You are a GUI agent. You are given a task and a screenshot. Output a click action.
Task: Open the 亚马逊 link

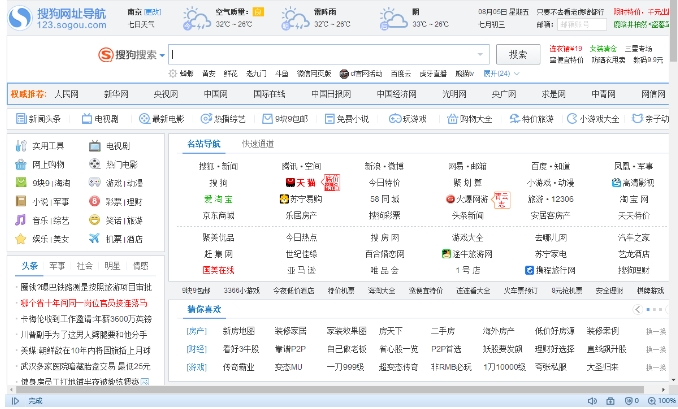pyautogui.click(x=301, y=270)
